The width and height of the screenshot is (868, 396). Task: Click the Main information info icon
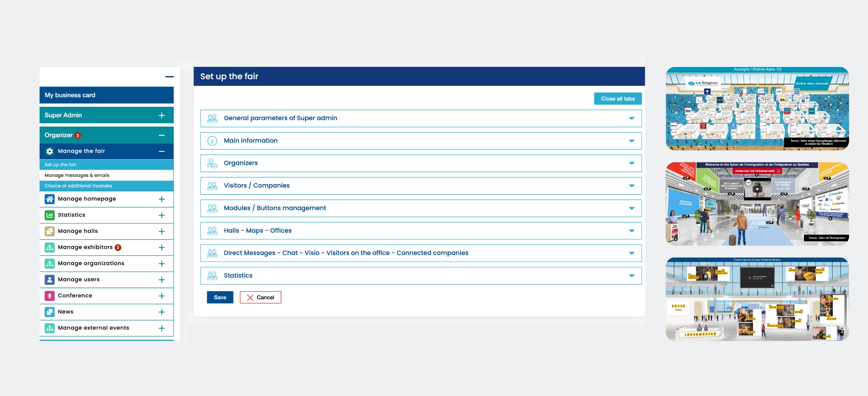(212, 141)
